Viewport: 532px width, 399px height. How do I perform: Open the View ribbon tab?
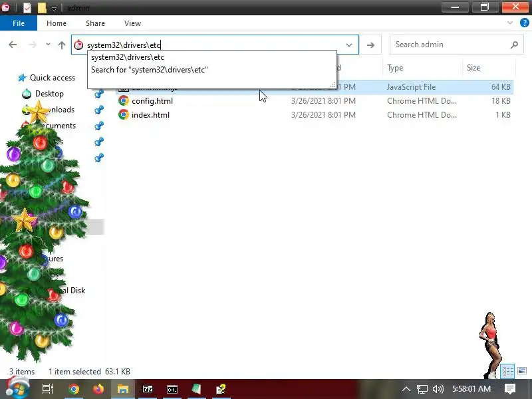[x=132, y=23]
